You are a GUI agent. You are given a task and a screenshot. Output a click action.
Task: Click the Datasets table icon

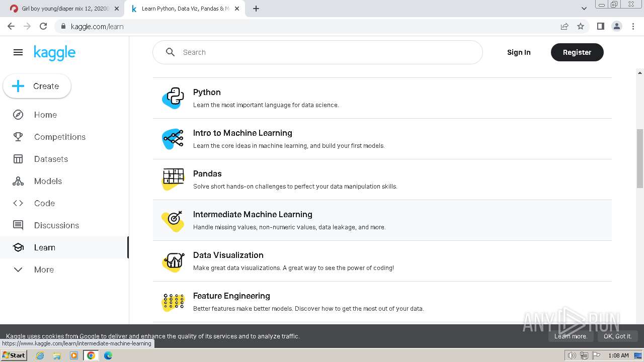(x=18, y=159)
